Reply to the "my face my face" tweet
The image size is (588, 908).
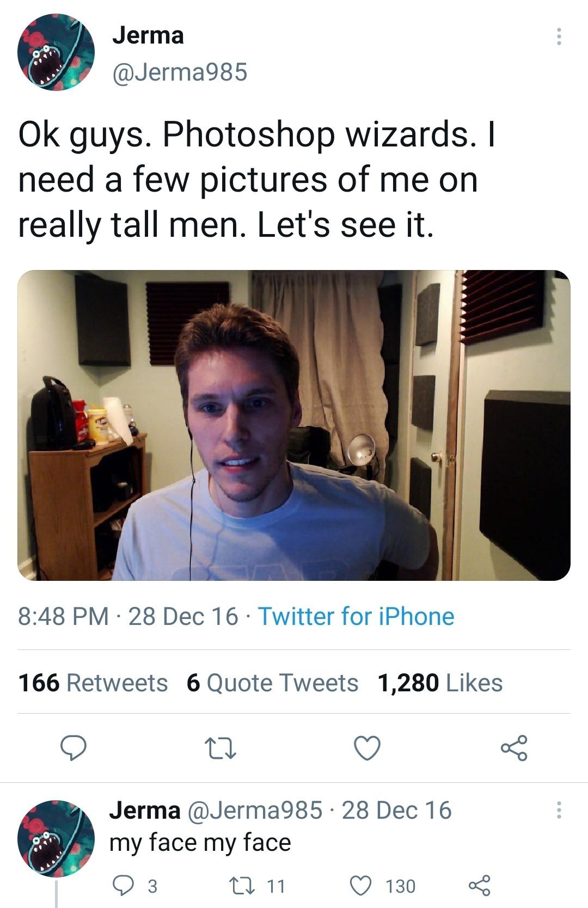tap(123, 886)
